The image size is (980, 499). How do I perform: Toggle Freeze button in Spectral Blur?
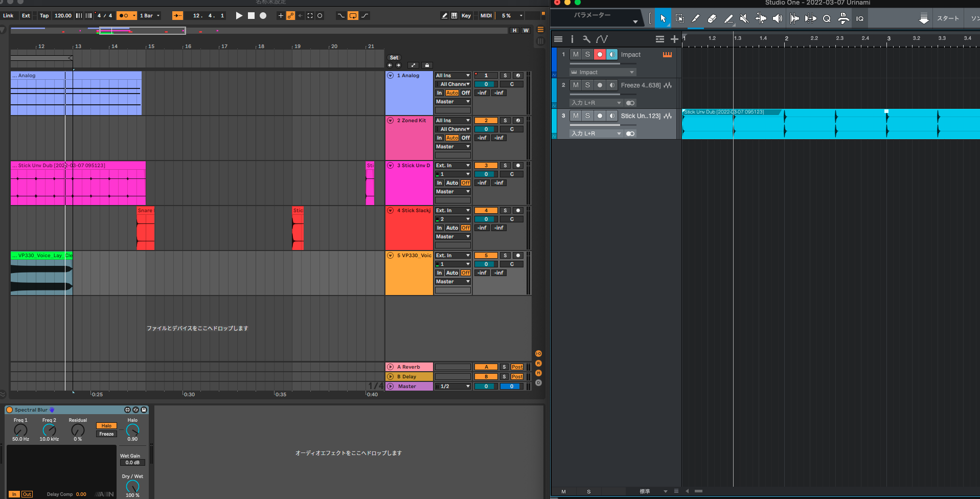[106, 434]
